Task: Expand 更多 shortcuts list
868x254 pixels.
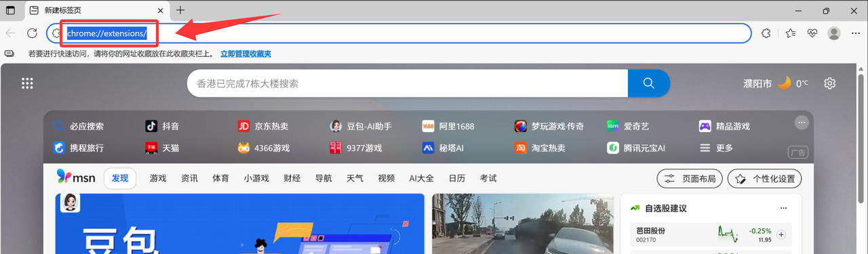Action: pos(716,148)
